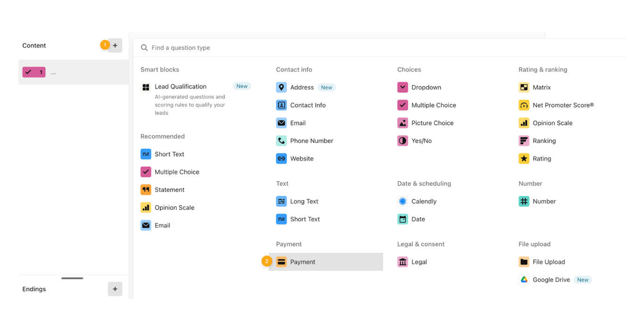This screenshot has width=644, height=331.
Task: Click the Long Text label
Action: pyautogui.click(x=304, y=201)
